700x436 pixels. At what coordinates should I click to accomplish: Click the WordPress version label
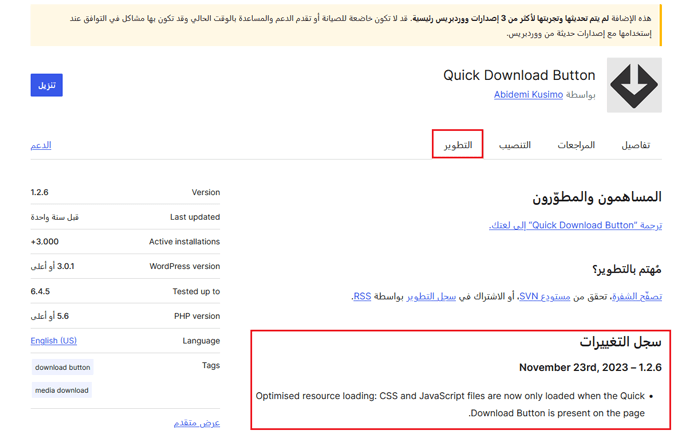point(184,266)
